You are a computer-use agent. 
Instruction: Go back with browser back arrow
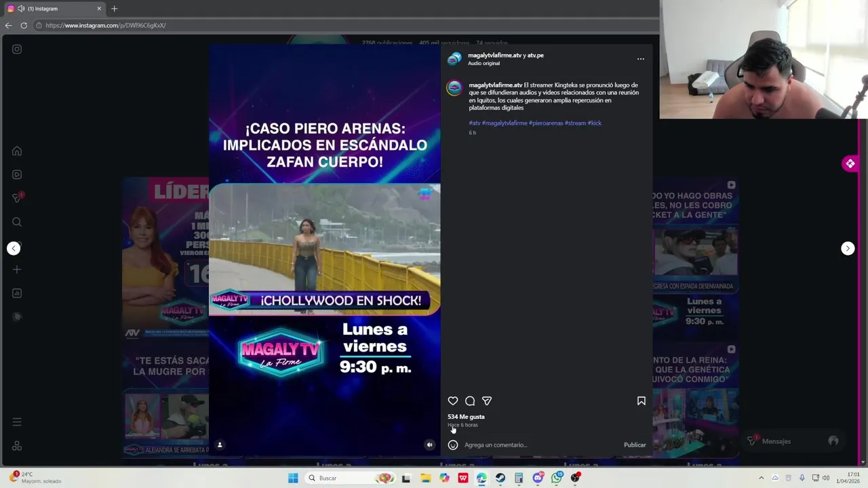(x=8, y=25)
